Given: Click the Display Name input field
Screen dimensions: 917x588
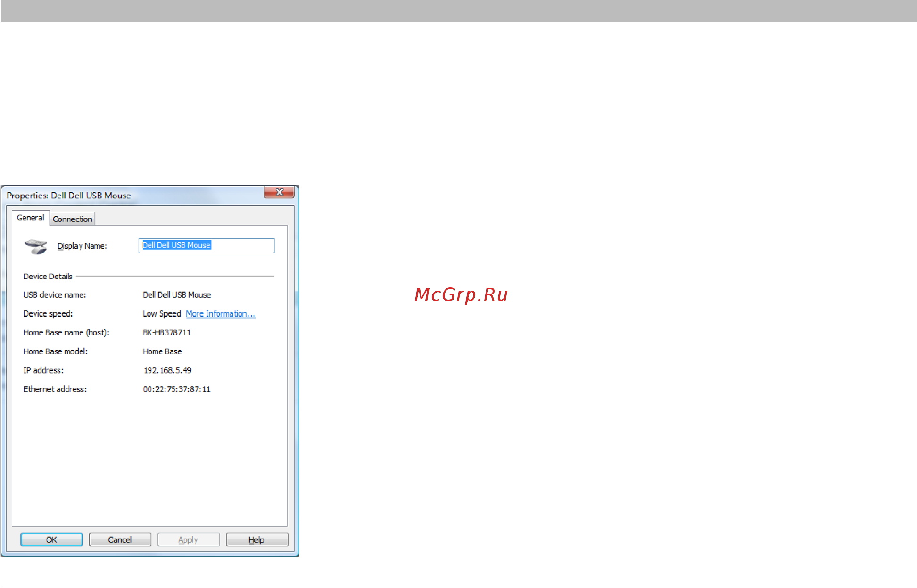Looking at the screenshot, I should point(207,245).
